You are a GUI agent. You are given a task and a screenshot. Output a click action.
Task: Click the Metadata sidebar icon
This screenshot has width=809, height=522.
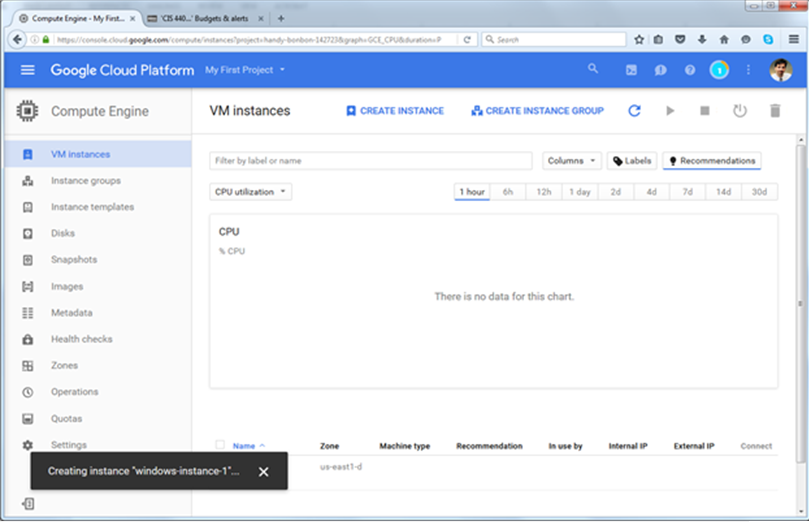point(28,313)
